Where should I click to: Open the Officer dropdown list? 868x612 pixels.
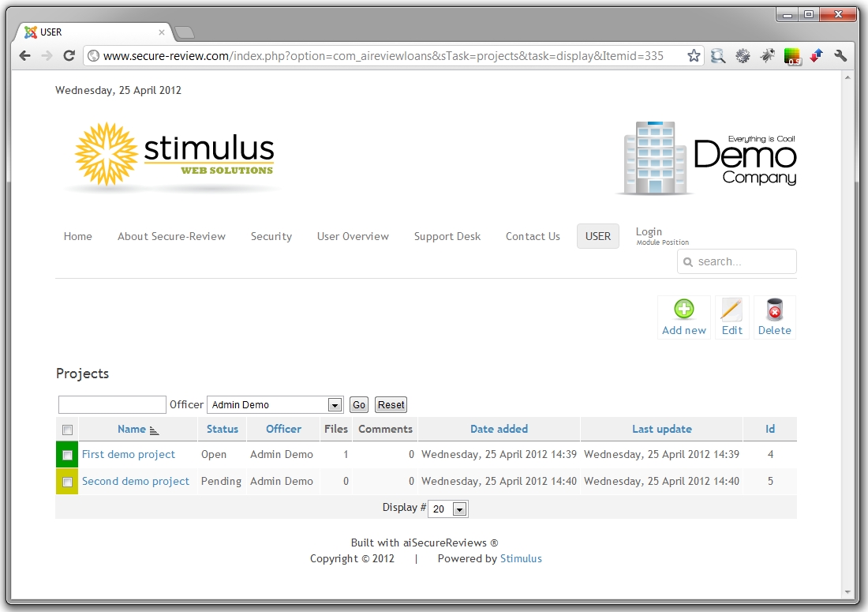coord(335,405)
